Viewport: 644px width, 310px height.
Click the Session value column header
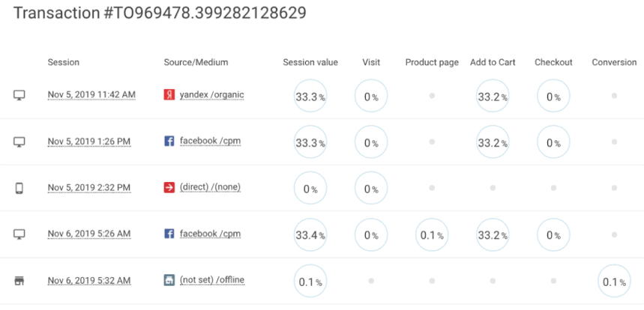pyautogui.click(x=310, y=62)
